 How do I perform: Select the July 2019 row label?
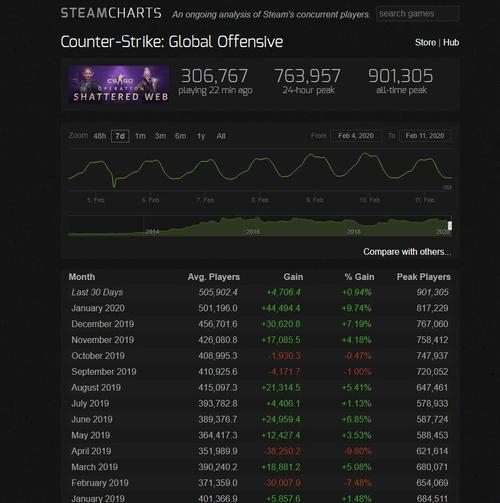pyautogui.click(x=90, y=404)
